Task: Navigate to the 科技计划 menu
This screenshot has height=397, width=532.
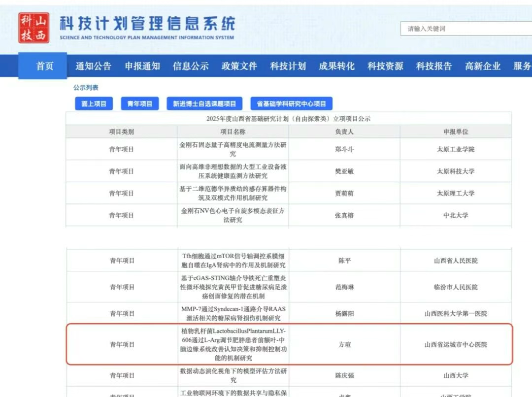Action: pos(288,66)
